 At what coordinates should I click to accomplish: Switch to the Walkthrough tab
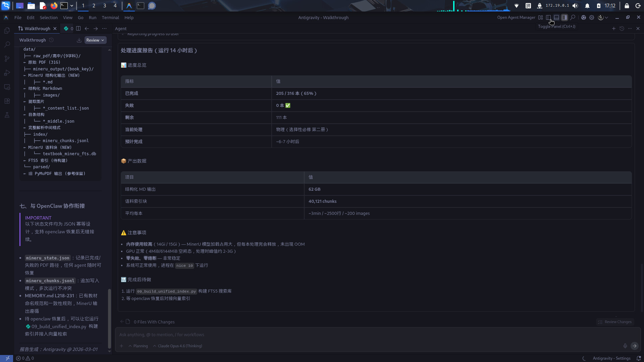pos(37,28)
